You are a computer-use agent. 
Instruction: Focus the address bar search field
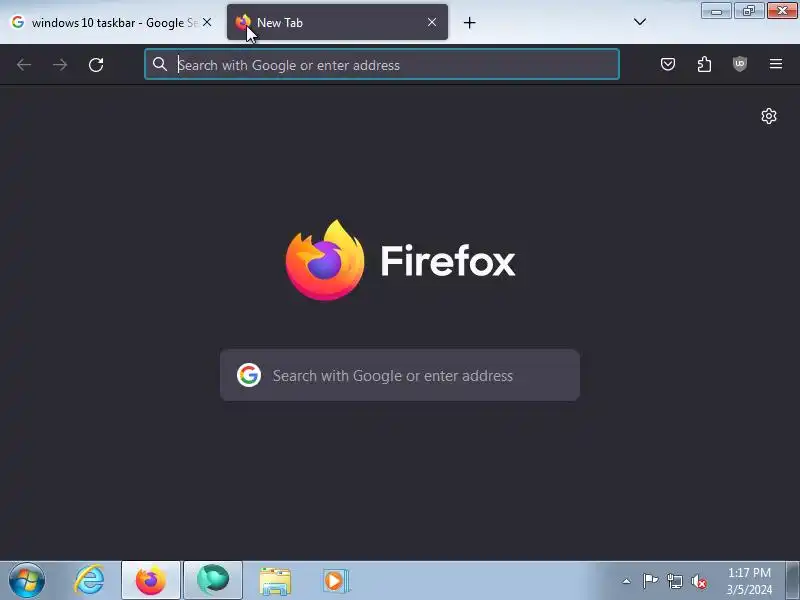[382, 65]
